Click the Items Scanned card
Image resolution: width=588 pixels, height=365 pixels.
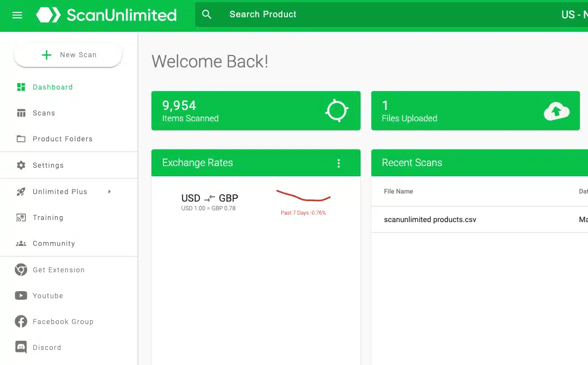256,111
